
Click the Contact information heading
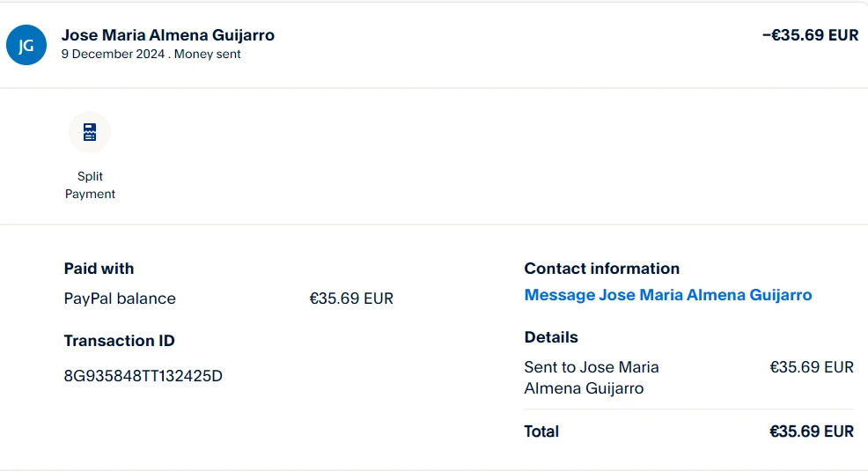pyautogui.click(x=601, y=269)
